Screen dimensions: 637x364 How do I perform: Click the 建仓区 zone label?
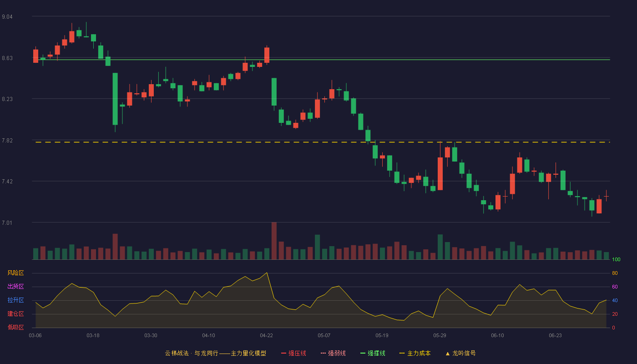pos(15,314)
